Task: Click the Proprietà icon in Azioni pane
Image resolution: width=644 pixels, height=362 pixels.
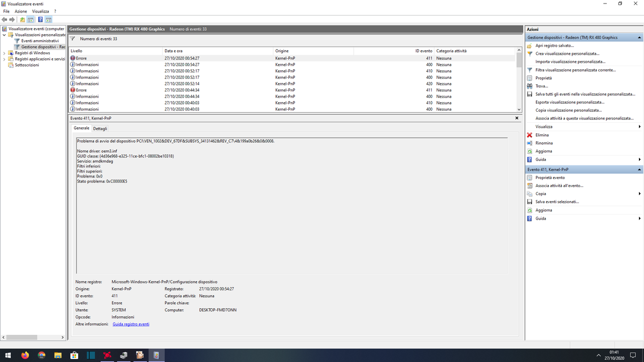Action: coord(529,78)
